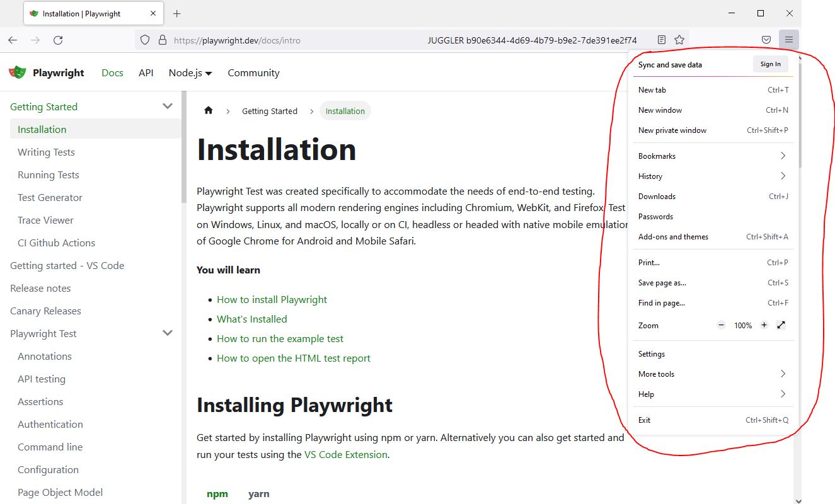
Task: Click the home breadcrumb icon
Action: tap(208, 110)
